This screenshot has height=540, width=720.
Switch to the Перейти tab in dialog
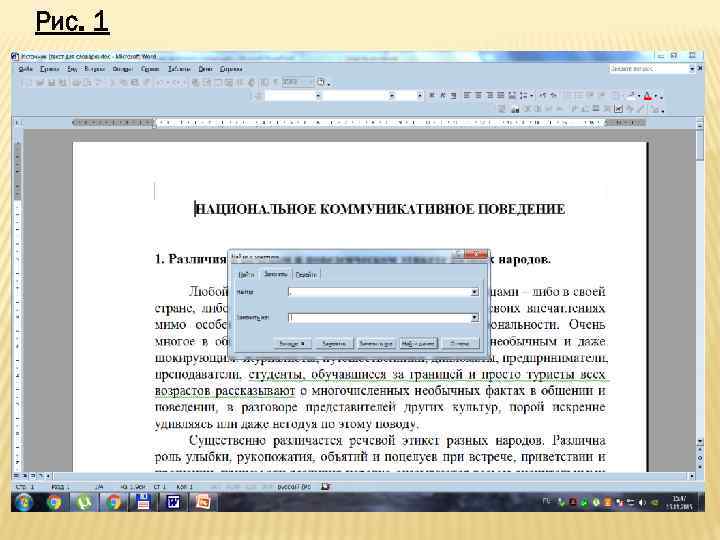coord(306,275)
